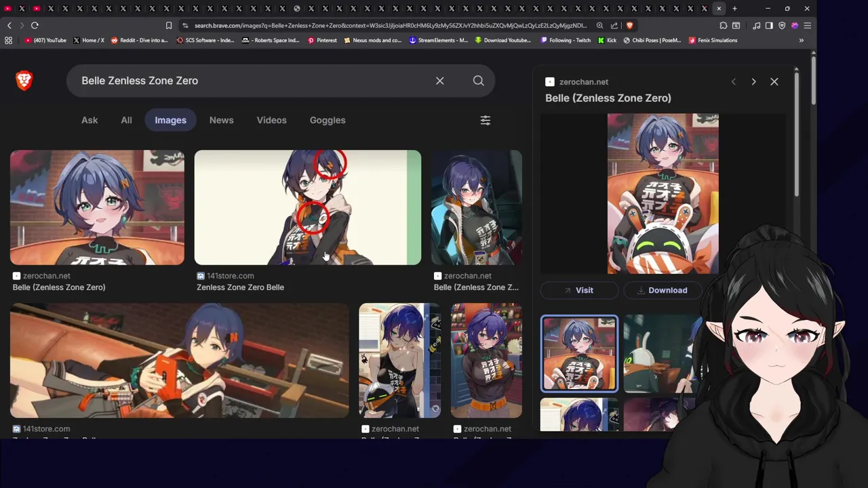Open the Reddit bookmark
Screen dimensions: 868x488
(139, 40)
